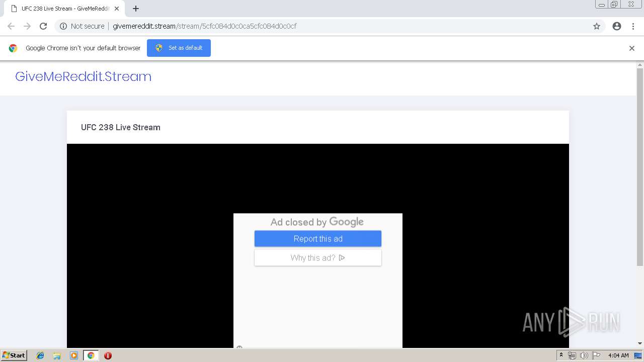The image size is (644, 362).
Task: Open Action Center flag icon
Action: point(596,355)
